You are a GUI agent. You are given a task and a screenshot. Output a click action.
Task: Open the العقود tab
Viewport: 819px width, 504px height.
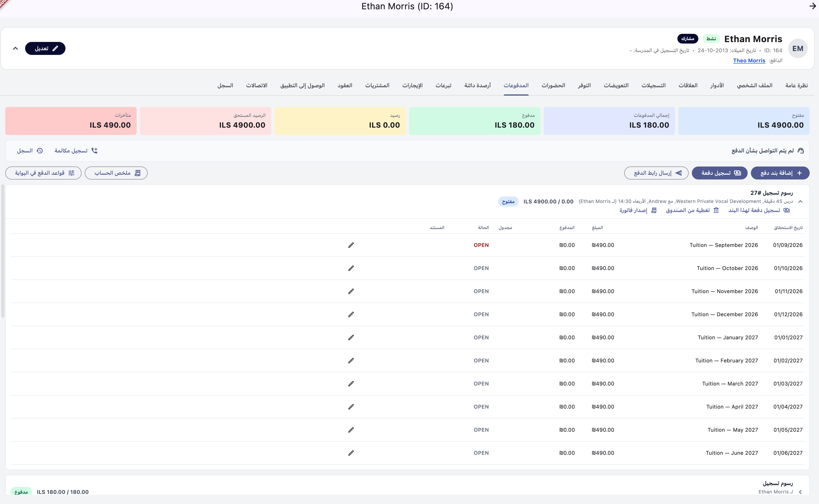point(345,85)
